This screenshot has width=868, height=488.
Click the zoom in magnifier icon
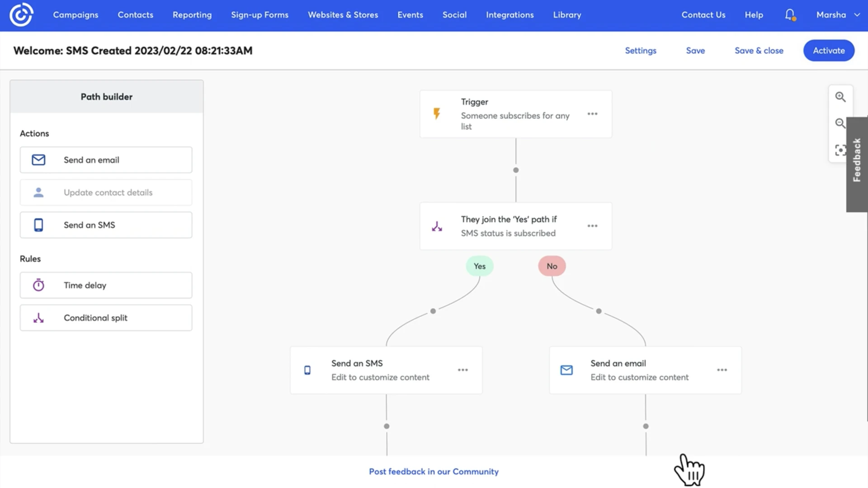click(840, 97)
